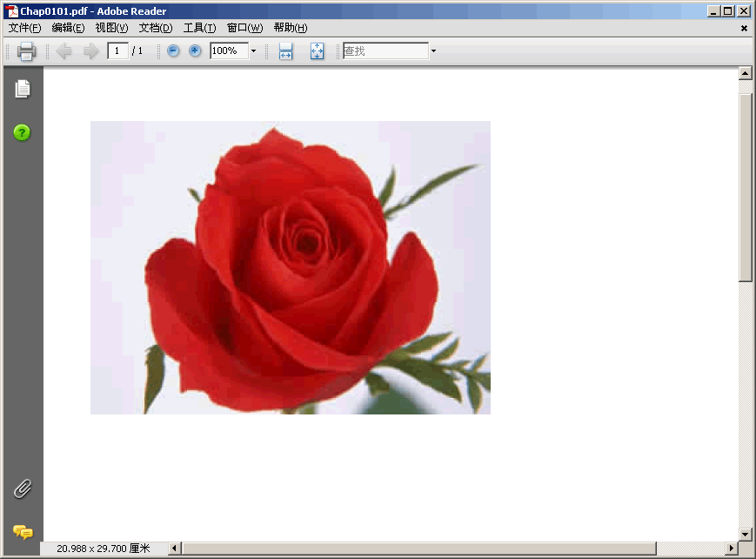
Task: Select the fit full page icon
Action: tap(317, 51)
